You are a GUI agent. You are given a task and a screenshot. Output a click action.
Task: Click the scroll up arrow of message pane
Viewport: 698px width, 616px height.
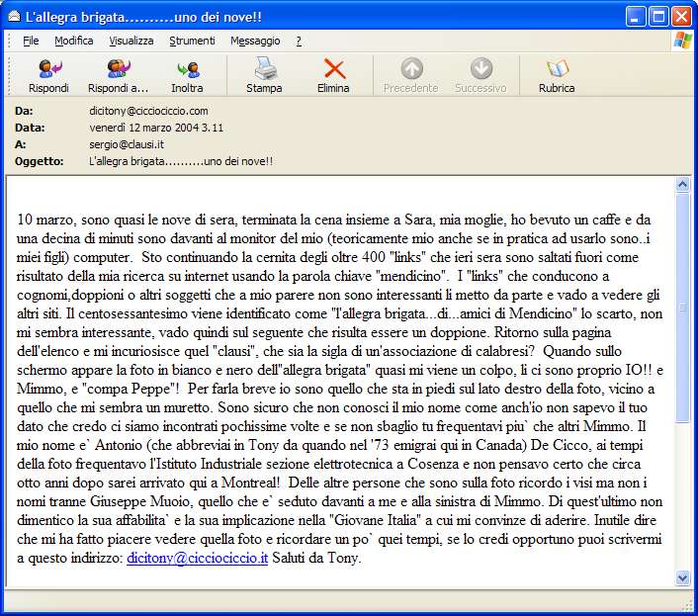682,184
